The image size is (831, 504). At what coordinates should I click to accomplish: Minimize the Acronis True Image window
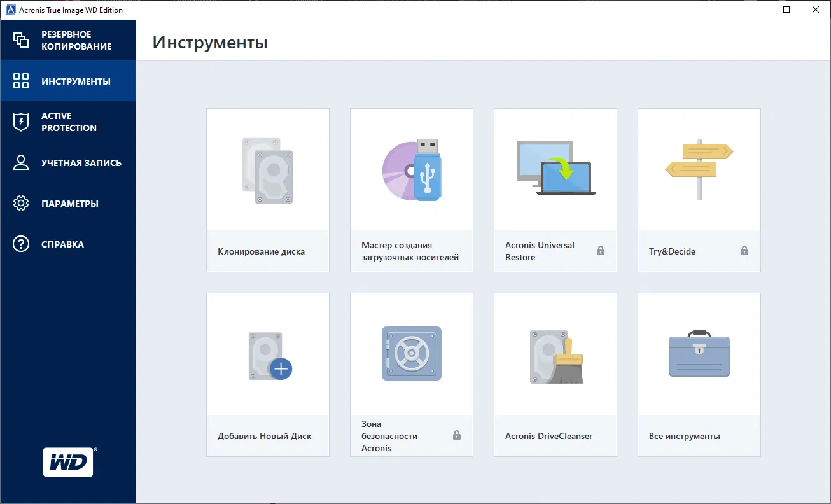[757, 10]
